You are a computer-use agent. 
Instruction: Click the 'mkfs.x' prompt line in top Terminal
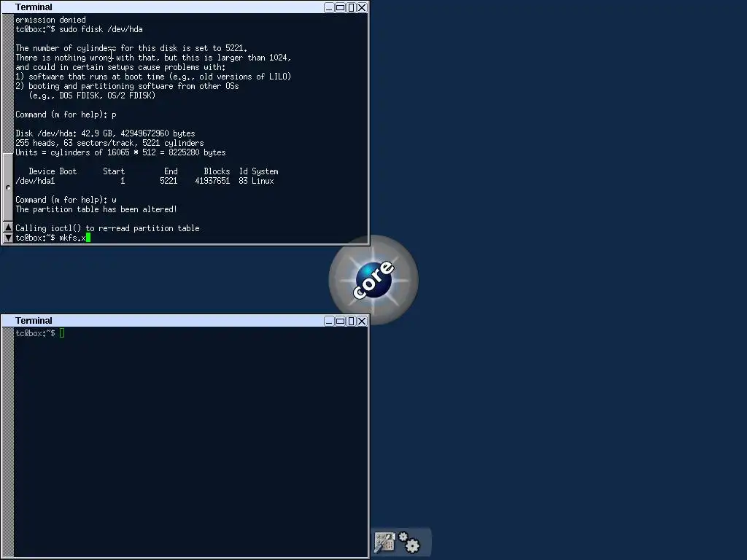point(53,238)
